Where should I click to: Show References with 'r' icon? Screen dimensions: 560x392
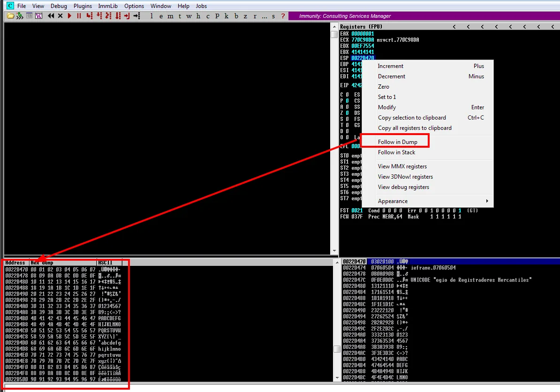coord(255,16)
